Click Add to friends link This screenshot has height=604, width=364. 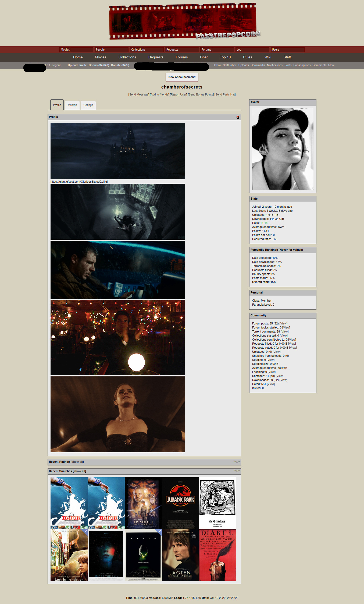[160, 94]
